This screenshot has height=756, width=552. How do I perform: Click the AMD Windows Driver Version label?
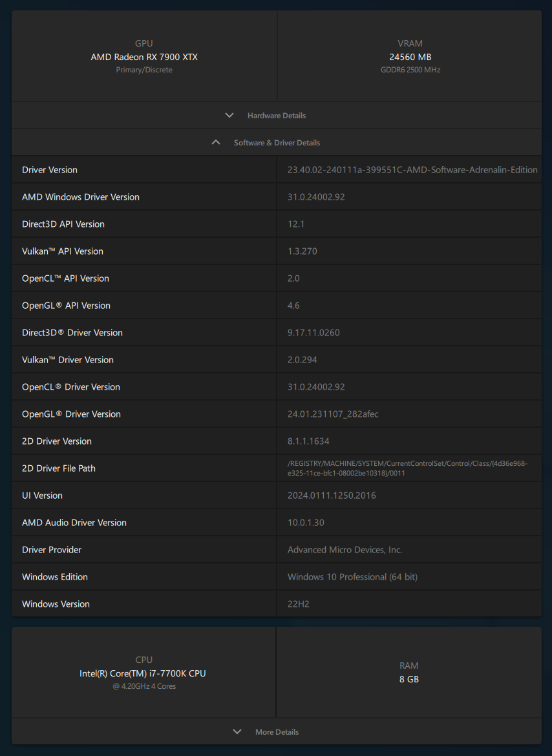coord(81,196)
